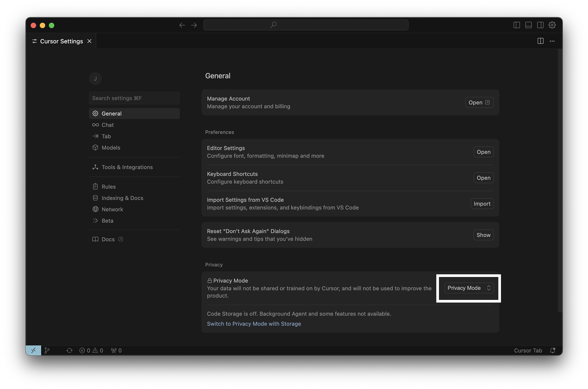Select the Cursor Settings tab
This screenshot has width=588, height=389.
(x=61, y=41)
